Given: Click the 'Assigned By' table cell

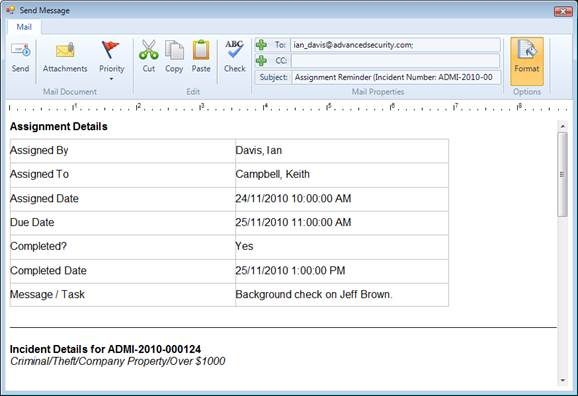Looking at the screenshot, I should [122, 151].
